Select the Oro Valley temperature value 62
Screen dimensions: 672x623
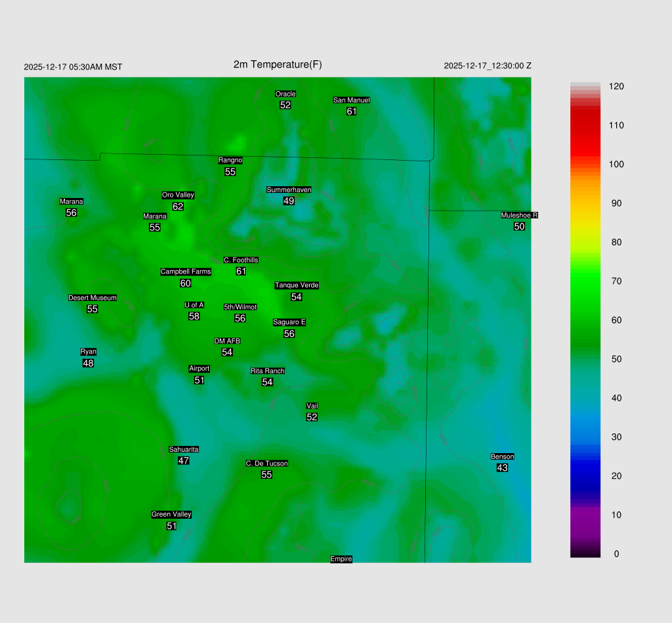click(x=178, y=207)
